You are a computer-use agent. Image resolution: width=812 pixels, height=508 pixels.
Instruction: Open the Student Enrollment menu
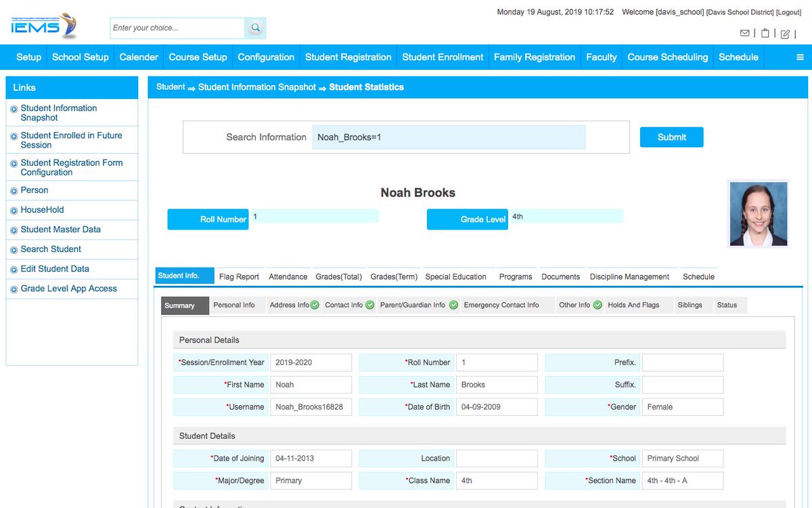click(443, 57)
